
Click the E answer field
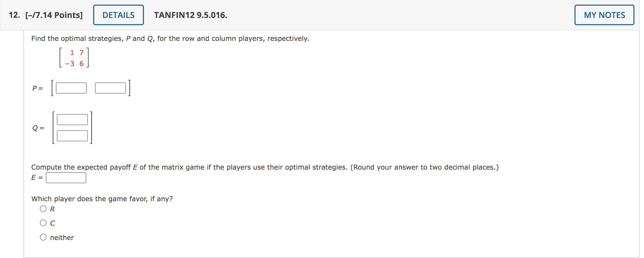pos(66,177)
